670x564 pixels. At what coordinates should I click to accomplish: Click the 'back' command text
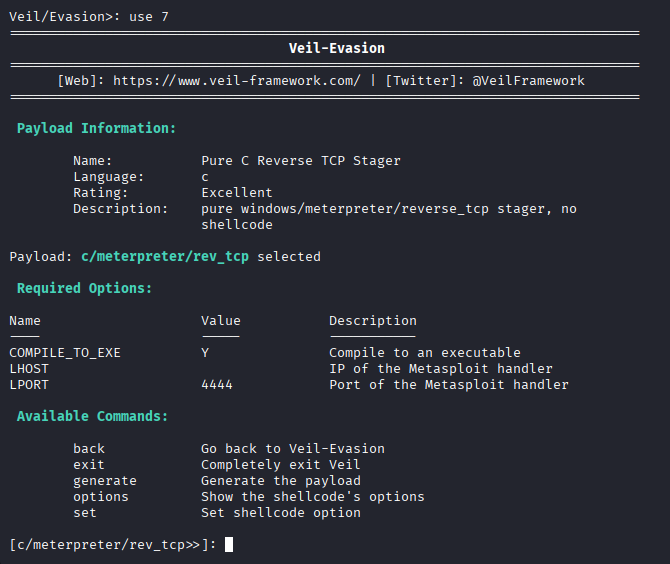(89, 448)
